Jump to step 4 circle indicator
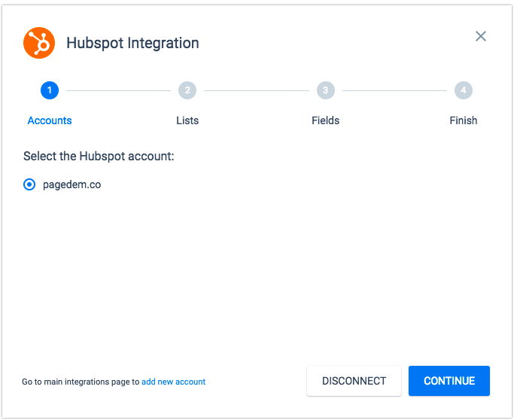 pos(464,90)
